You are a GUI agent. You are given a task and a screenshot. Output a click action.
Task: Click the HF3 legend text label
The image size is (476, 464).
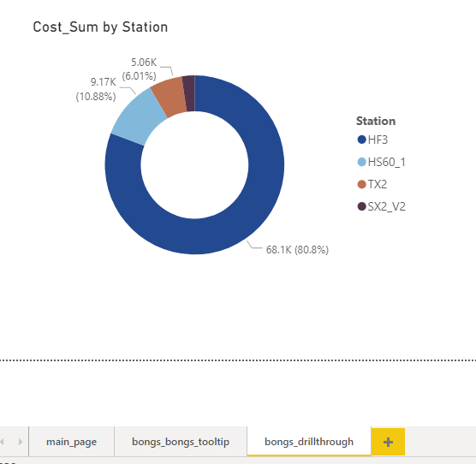click(378, 140)
